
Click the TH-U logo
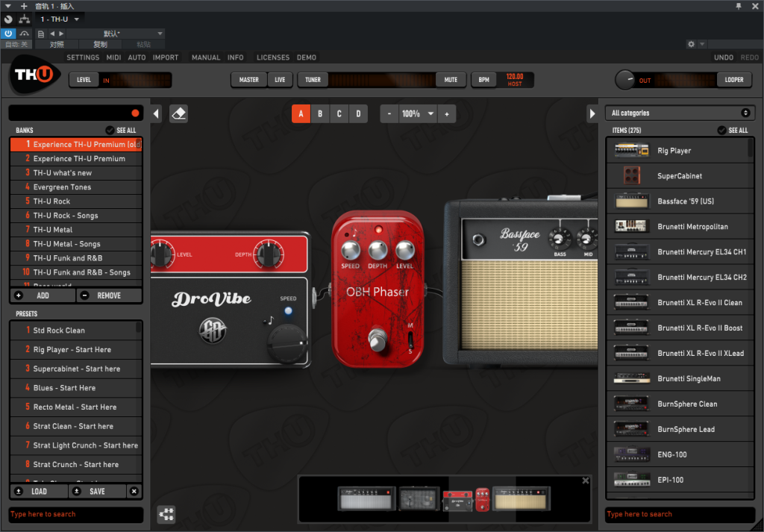click(x=34, y=75)
